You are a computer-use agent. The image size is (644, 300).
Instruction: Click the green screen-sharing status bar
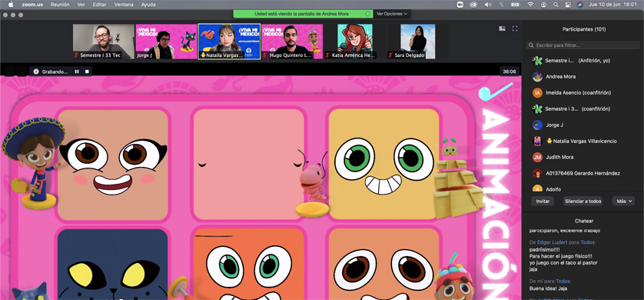[303, 14]
